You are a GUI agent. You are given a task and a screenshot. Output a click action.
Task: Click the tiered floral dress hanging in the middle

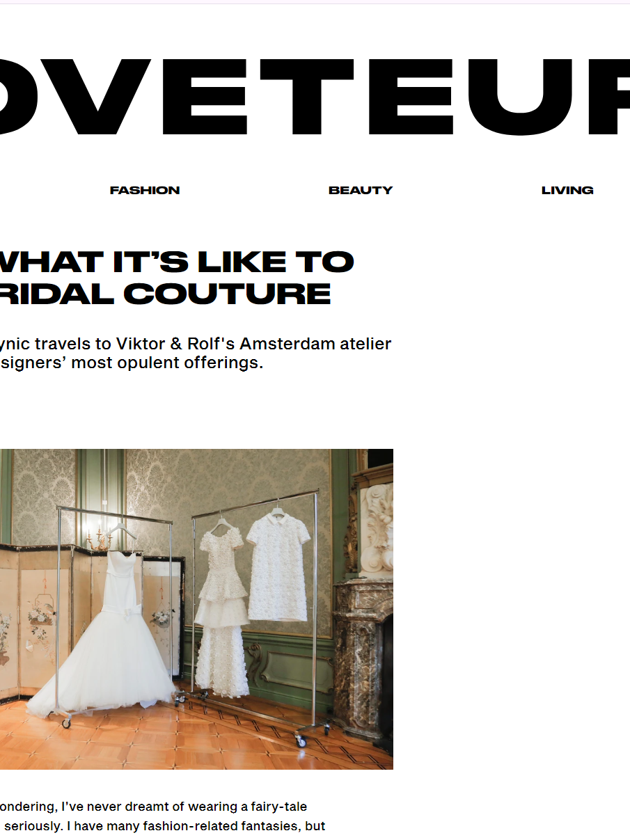pos(221,612)
